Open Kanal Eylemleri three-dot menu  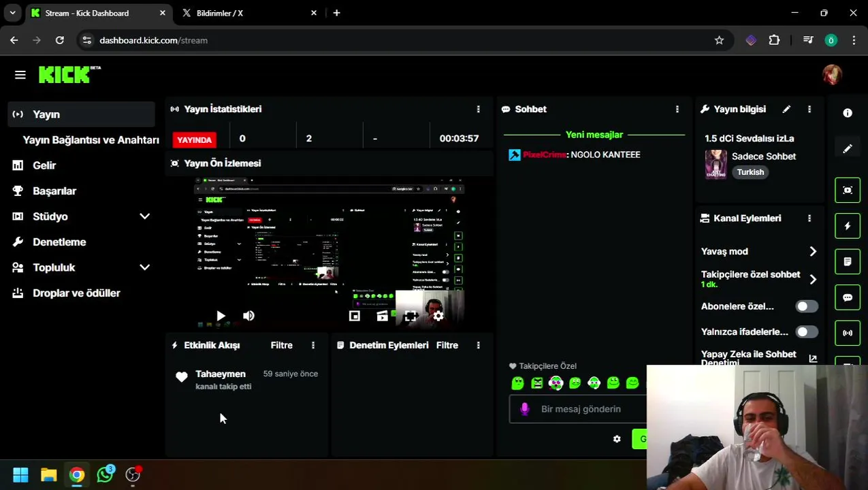tap(809, 218)
